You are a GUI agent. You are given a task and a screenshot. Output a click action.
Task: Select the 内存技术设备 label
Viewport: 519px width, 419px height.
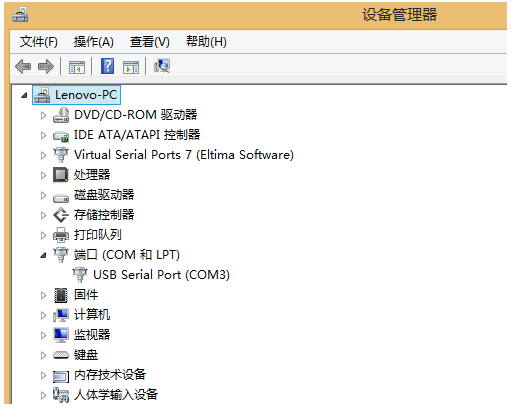110,375
